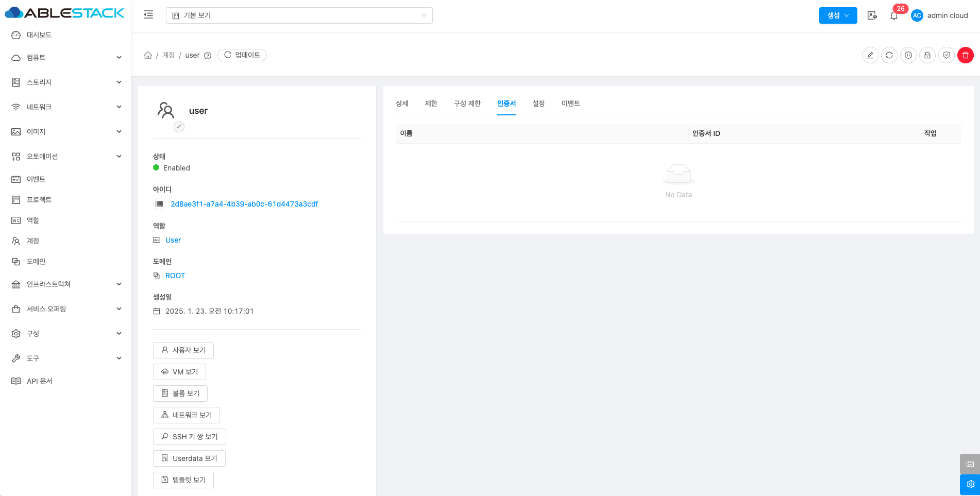This screenshot has height=496, width=980.
Task: Click the small edit icon under avatar
Action: (x=179, y=127)
